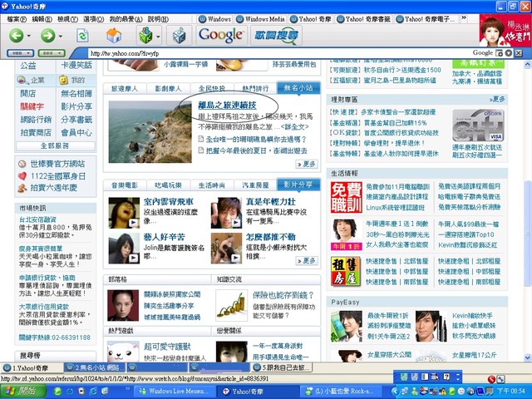Open the 租售房屋 red and yellow icon
This screenshot has width=532, height=399.
click(x=346, y=272)
